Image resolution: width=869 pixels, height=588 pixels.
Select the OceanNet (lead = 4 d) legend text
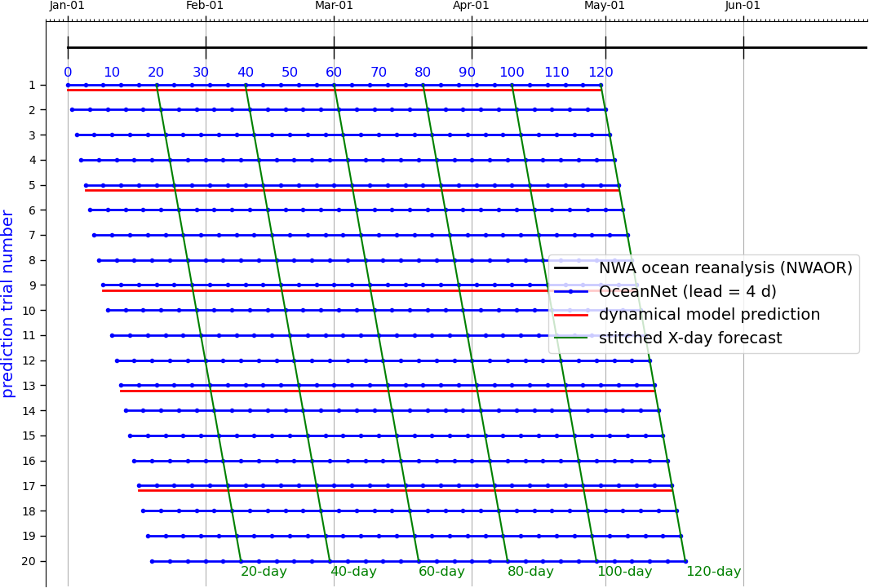(687, 292)
